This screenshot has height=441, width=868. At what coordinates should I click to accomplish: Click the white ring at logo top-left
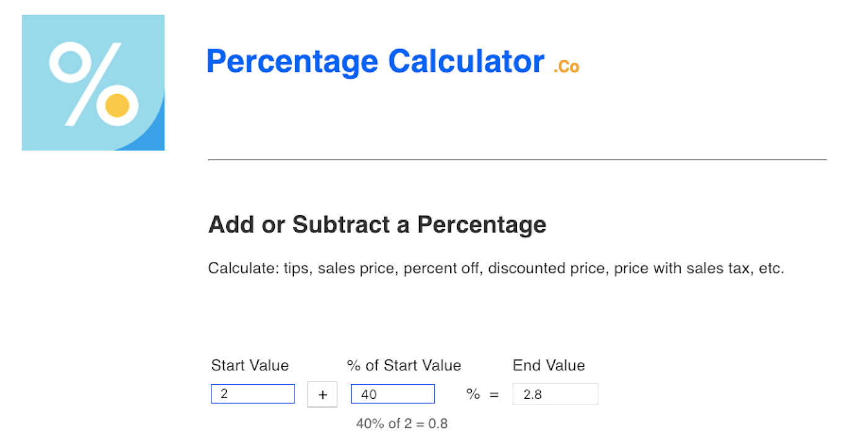point(70,62)
